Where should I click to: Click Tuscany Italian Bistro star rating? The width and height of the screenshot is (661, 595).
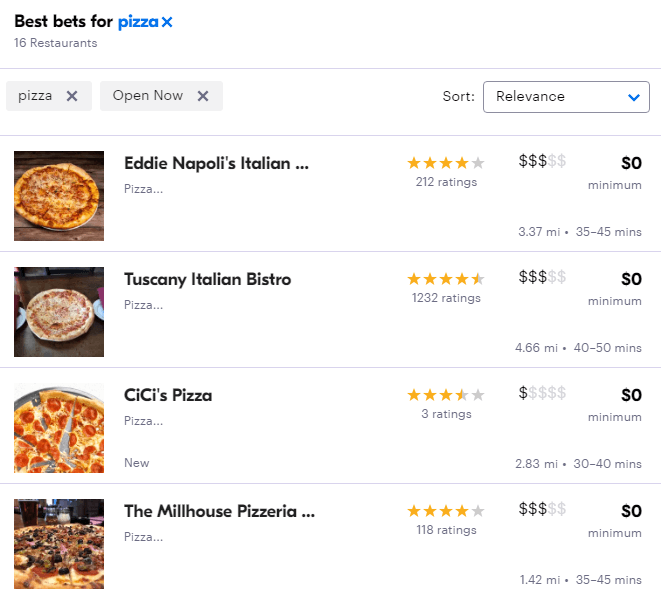[x=446, y=279]
